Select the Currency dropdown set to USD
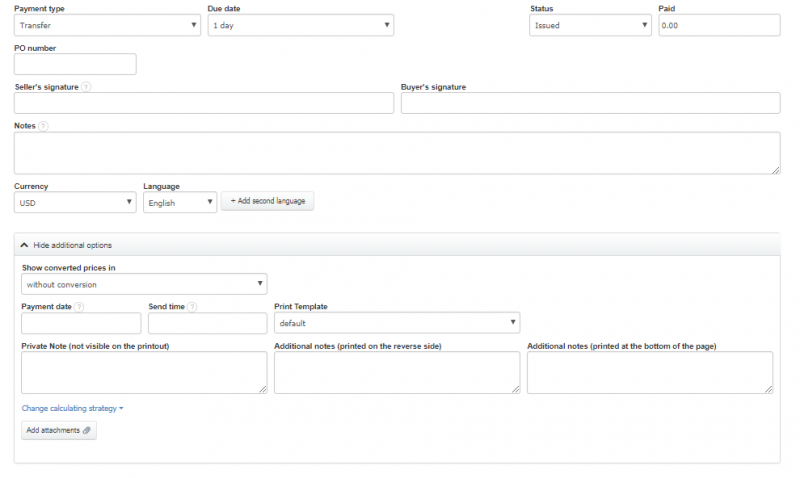 (x=75, y=202)
